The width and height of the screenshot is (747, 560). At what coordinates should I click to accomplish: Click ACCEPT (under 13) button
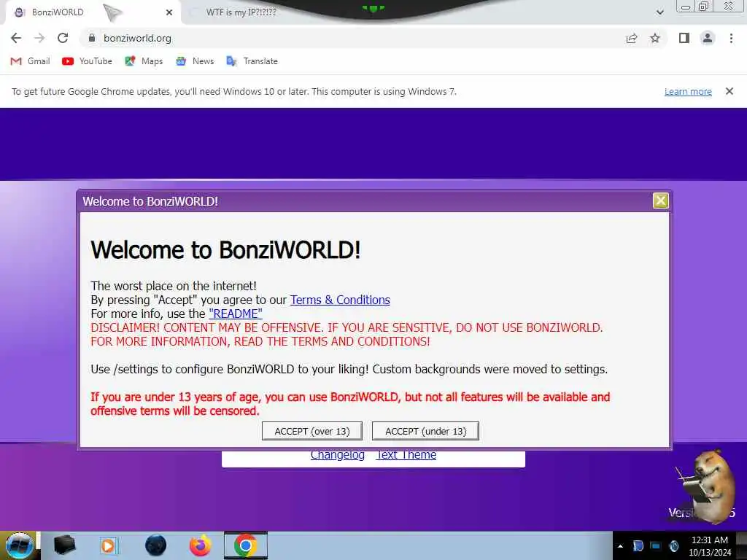[425, 431]
